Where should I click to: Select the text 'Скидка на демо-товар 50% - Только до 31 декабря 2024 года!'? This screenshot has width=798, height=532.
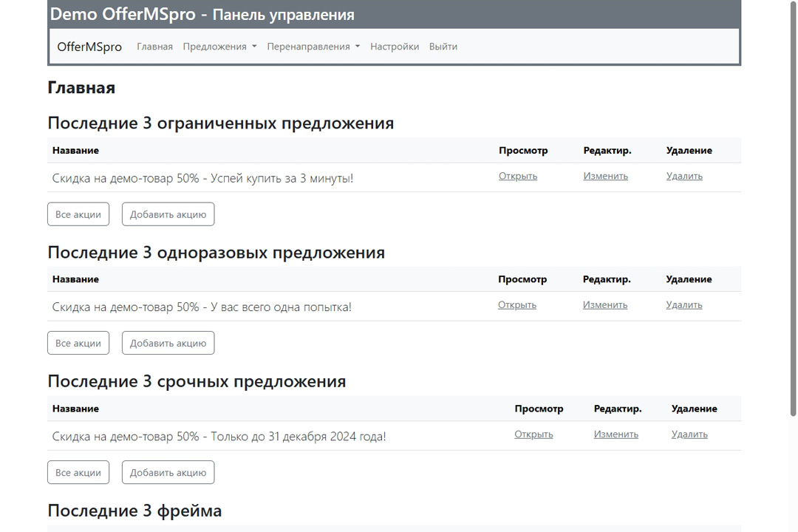click(x=219, y=436)
